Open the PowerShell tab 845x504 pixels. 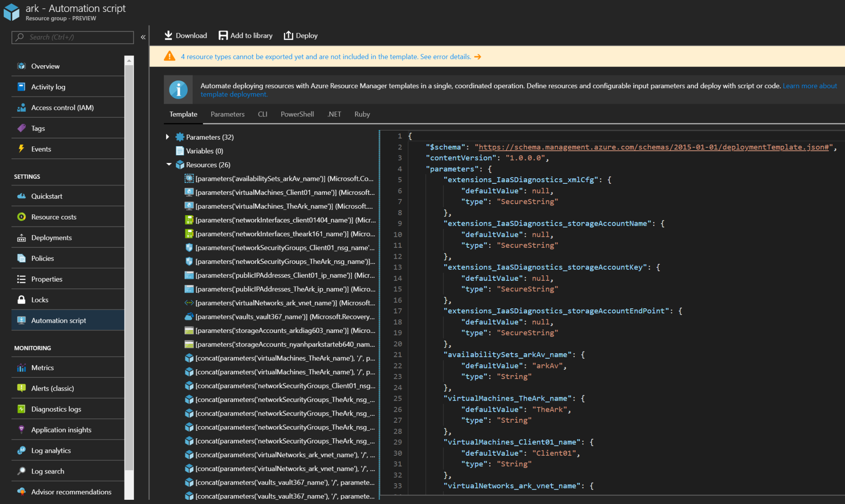pyautogui.click(x=297, y=114)
